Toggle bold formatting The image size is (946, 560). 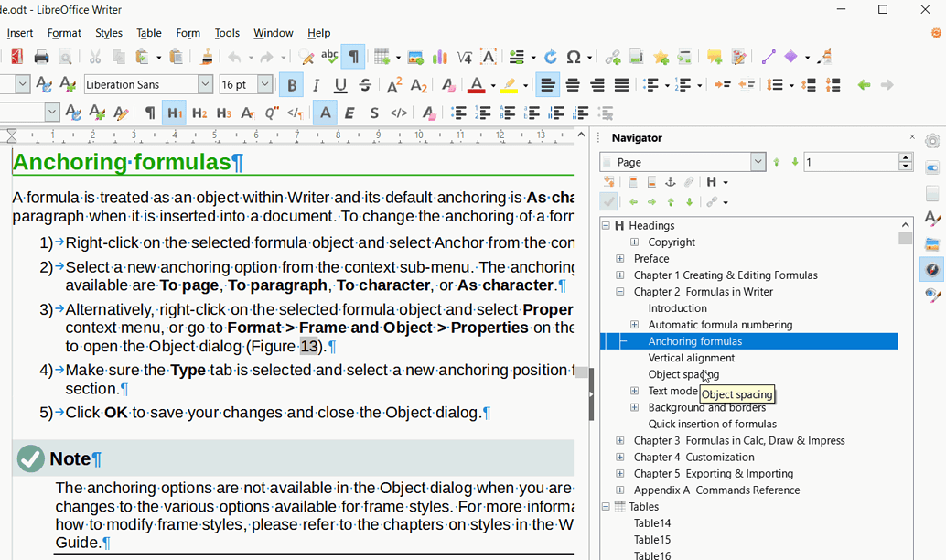click(x=291, y=84)
